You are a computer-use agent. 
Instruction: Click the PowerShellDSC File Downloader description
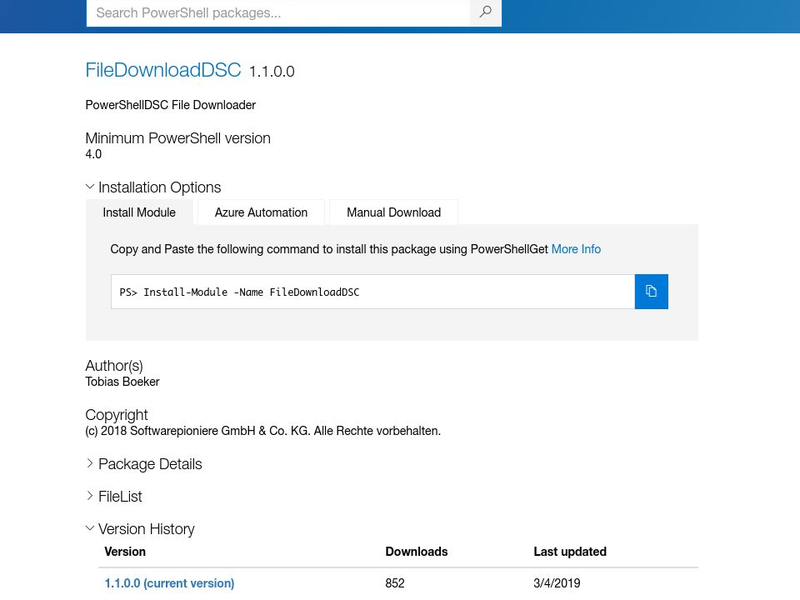(170, 105)
